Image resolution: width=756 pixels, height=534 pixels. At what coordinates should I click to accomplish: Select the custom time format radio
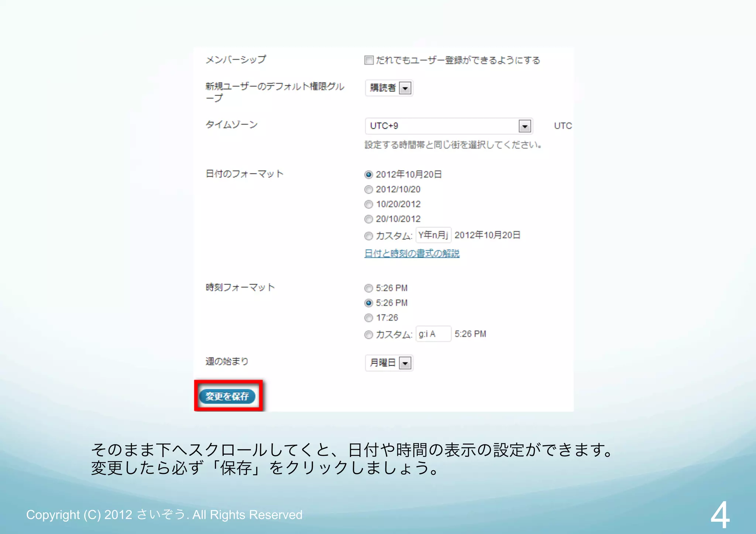368,335
